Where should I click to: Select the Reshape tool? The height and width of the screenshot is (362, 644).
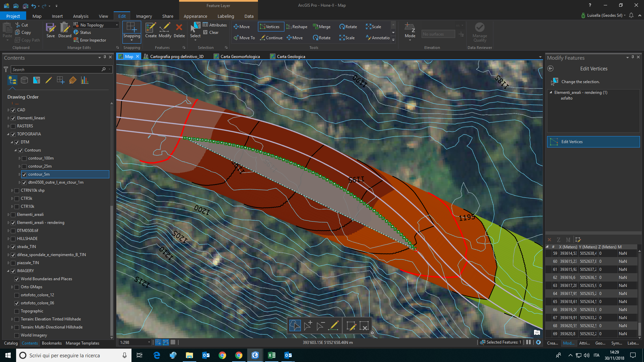(x=297, y=27)
